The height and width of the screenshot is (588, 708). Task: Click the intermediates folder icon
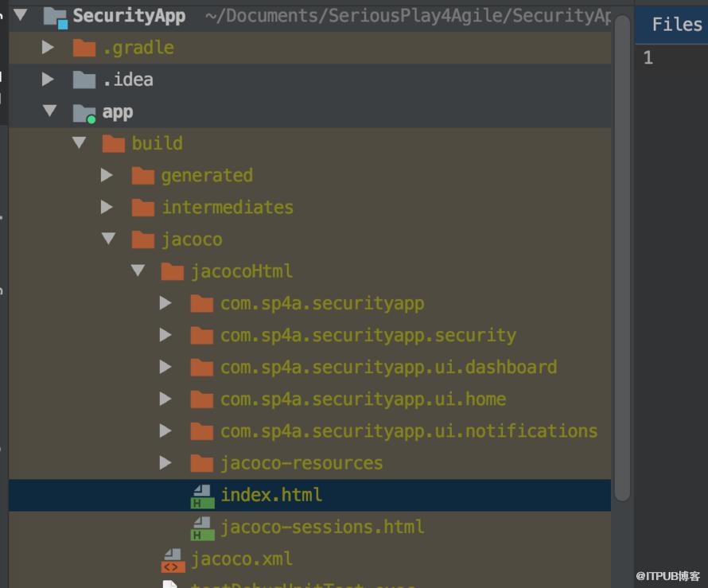pos(142,208)
